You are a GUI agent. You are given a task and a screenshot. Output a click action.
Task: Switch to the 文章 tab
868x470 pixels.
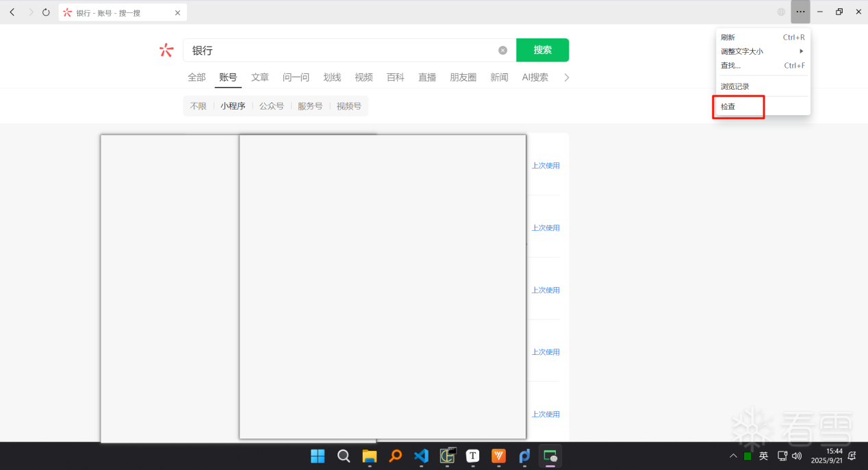(260, 77)
